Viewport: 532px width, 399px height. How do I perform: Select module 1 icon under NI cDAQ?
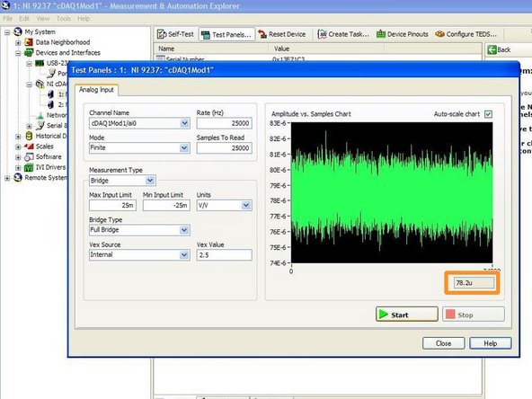50,94
